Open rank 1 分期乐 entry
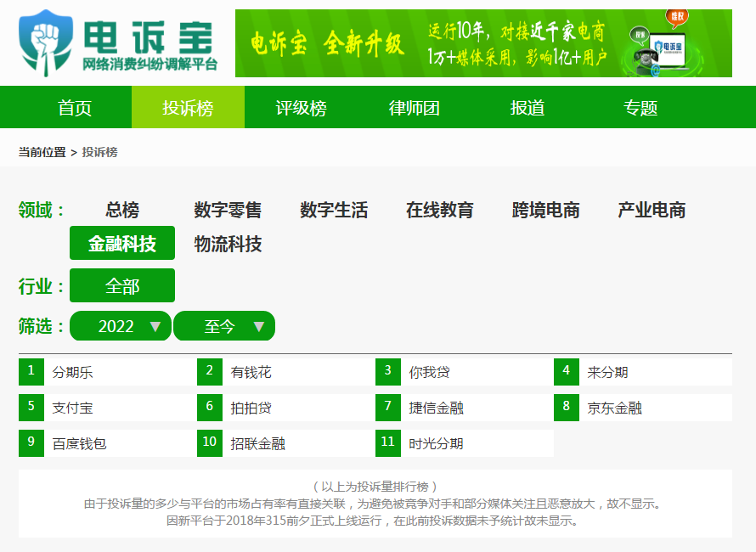This screenshot has height=552, width=756. (108, 372)
